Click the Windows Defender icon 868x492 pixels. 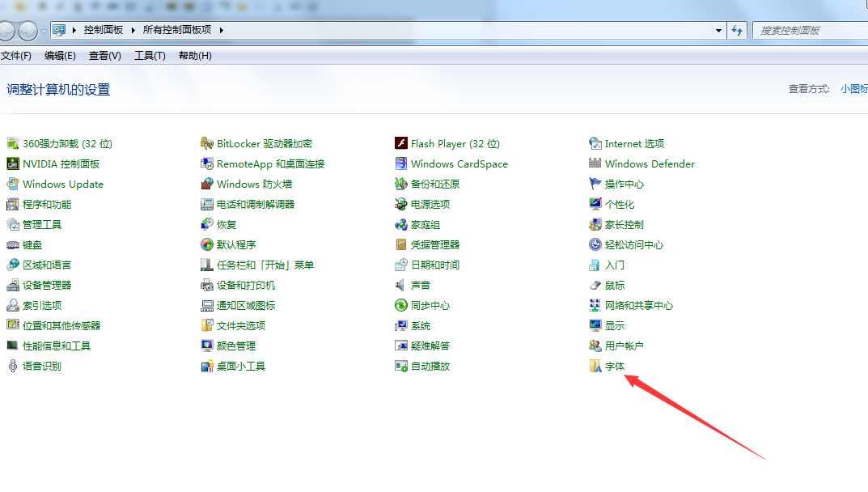(595, 164)
